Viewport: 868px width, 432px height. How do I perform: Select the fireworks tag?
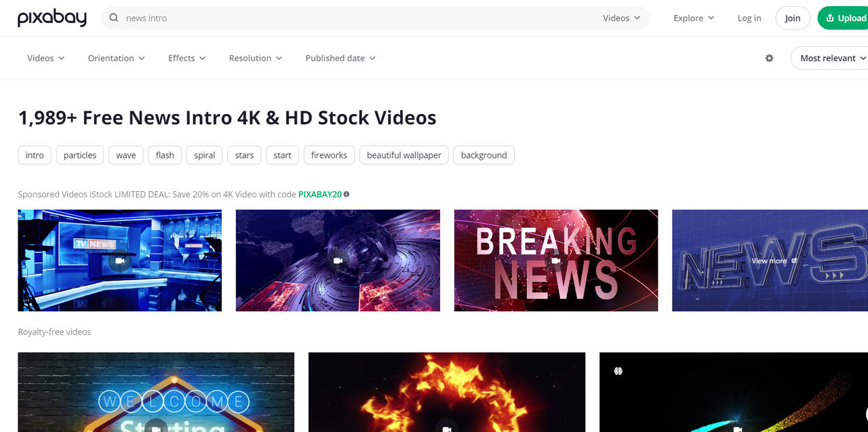[329, 155]
